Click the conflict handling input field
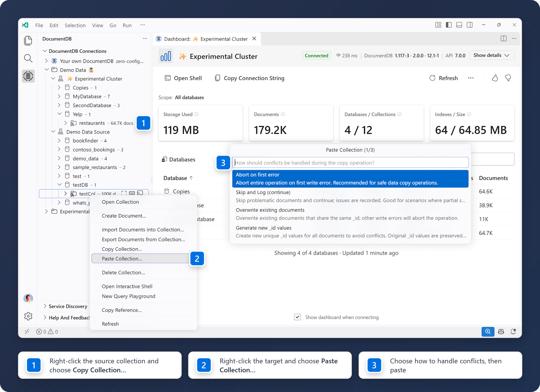540x392 pixels. (350, 163)
